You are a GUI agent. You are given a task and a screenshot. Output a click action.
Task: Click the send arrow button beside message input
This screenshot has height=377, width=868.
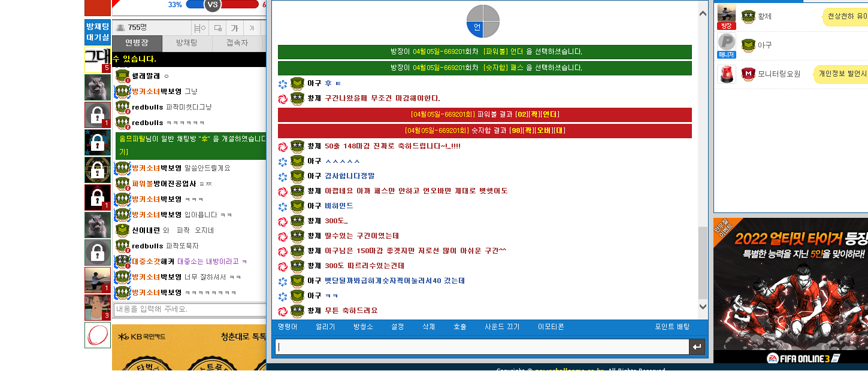coord(697,347)
